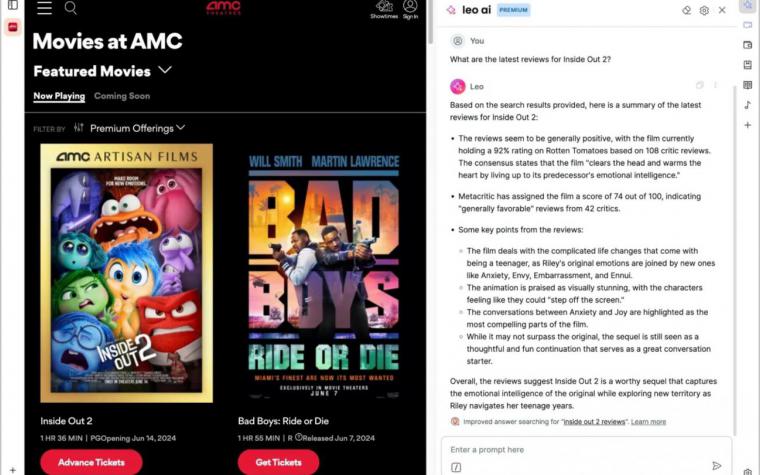The height and width of the screenshot is (475, 760).
Task: Click the send arrow in Leo prompt box
Action: [717, 466]
